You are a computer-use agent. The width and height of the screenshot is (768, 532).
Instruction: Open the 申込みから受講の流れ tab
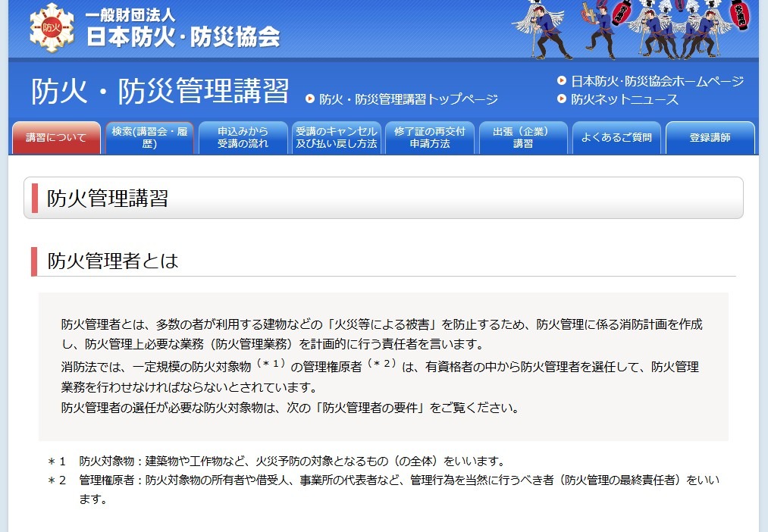[x=243, y=137]
